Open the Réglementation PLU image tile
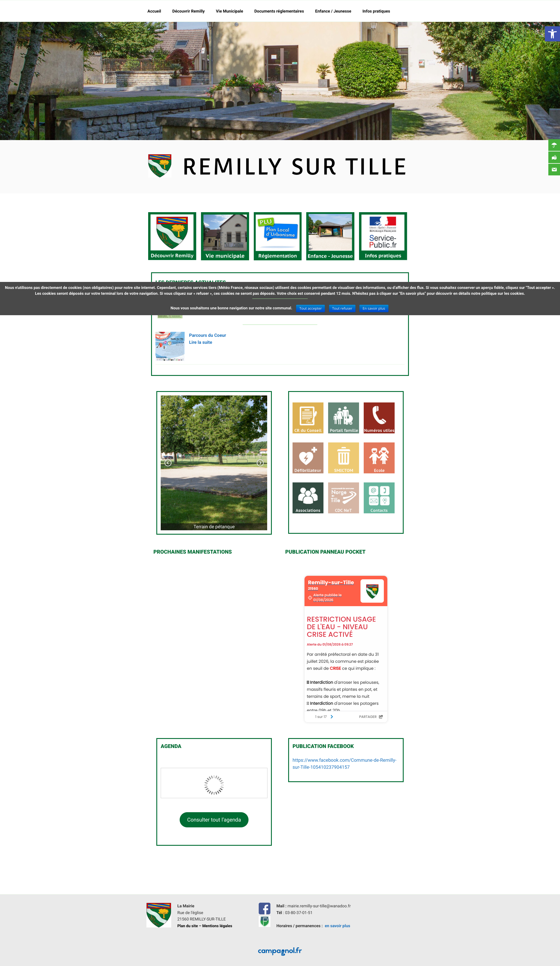The image size is (560, 966). (x=277, y=236)
